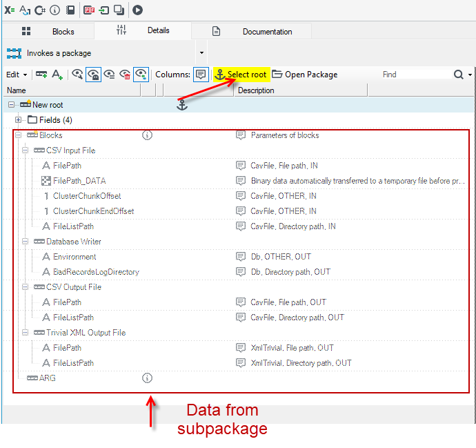The image size is (476, 448).
Task: Click the info icon on the Blocks row
Action: click(x=147, y=135)
